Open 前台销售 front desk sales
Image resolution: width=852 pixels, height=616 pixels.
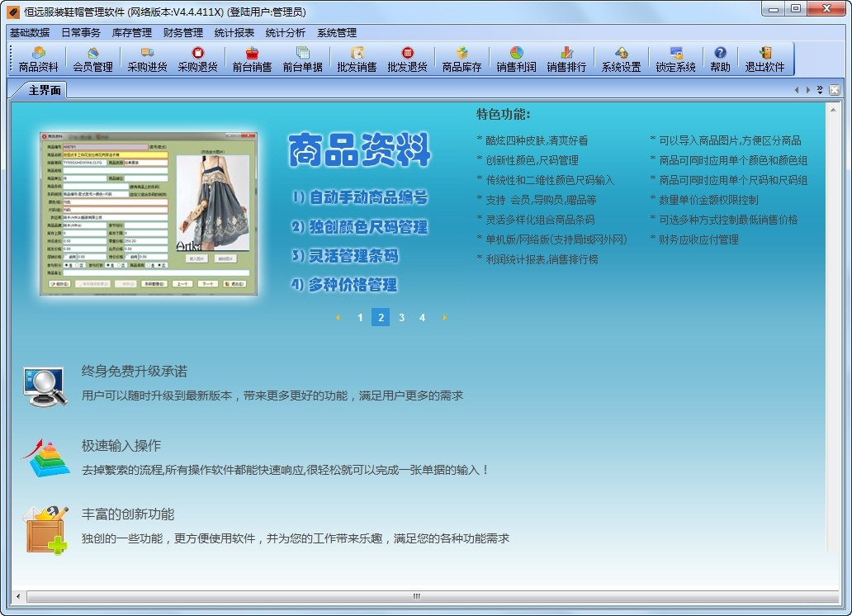[252, 59]
